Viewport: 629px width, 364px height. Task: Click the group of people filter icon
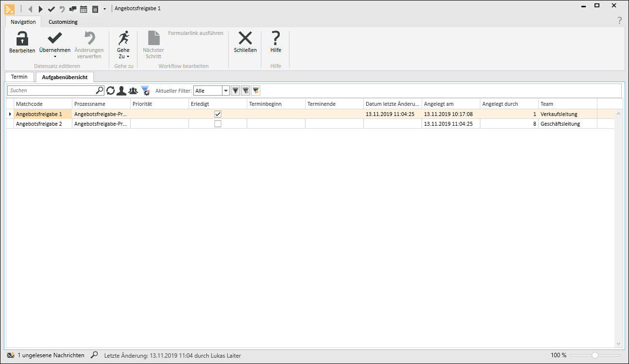tap(133, 91)
